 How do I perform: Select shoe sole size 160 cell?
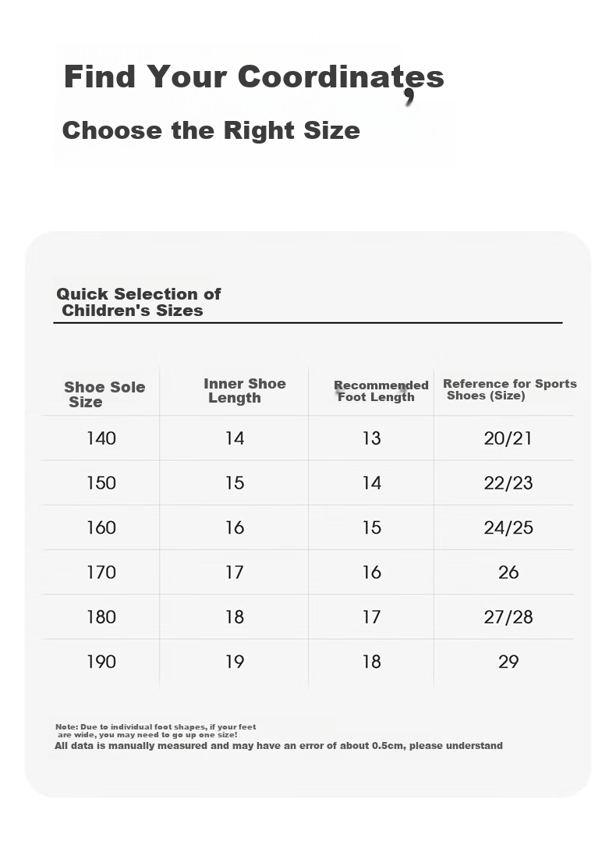(x=101, y=527)
